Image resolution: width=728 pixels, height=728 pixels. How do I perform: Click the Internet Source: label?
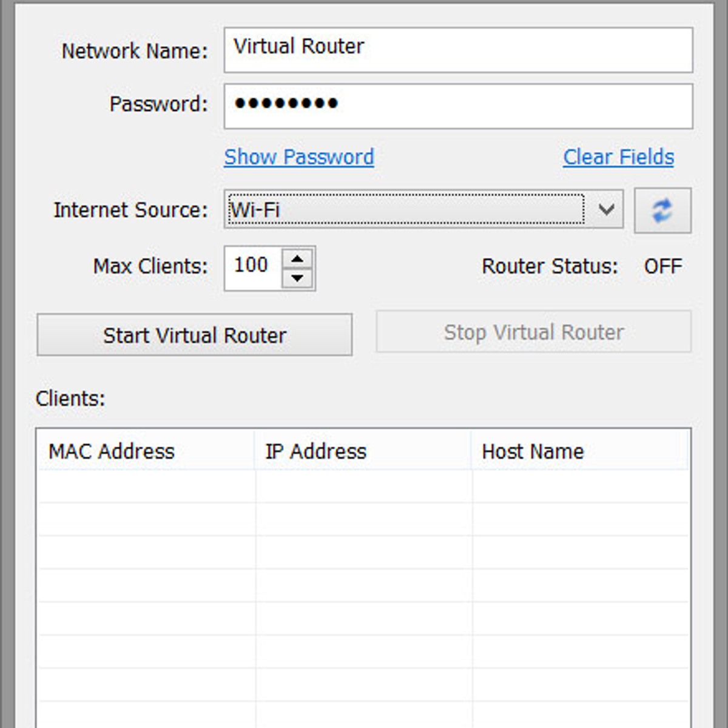point(130,210)
